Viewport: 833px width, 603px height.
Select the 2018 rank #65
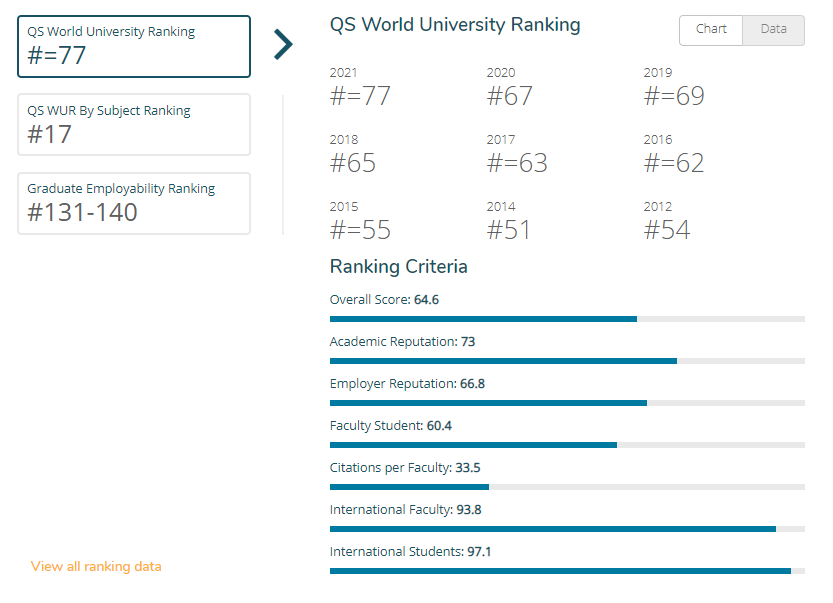point(353,163)
